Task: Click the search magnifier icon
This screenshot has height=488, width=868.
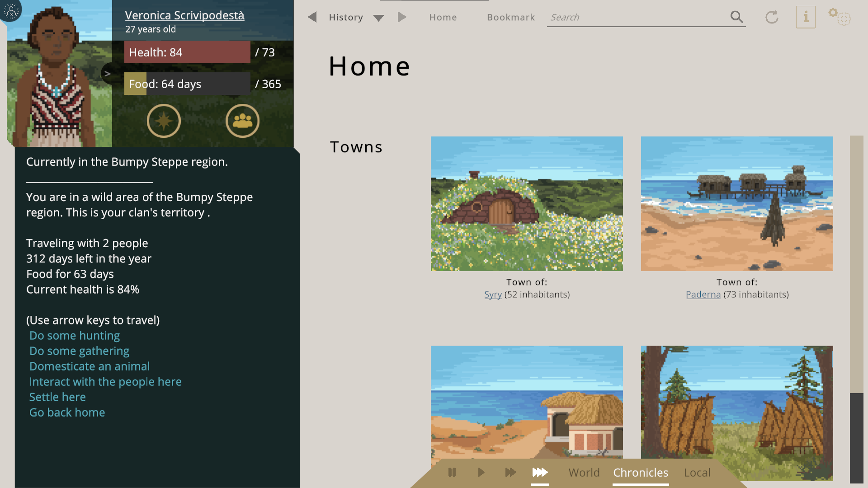Action: coord(736,17)
